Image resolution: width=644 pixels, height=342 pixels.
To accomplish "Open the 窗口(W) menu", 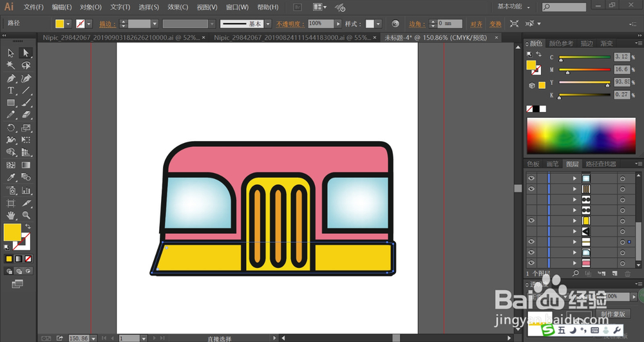I will tap(237, 7).
